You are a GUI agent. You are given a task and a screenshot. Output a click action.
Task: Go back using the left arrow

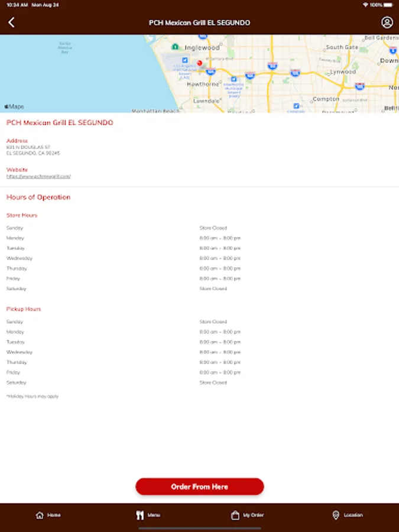(x=12, y=22)
